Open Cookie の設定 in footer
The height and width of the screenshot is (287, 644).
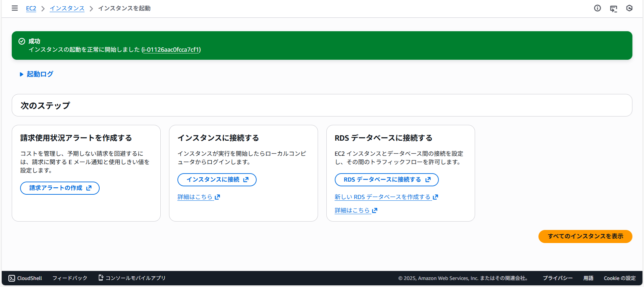click(620, 278)
